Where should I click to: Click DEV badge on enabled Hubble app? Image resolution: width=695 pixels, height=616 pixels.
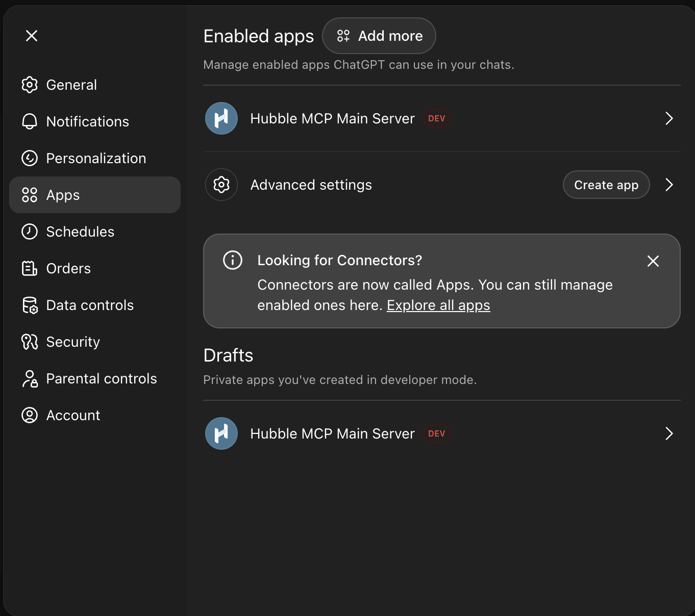(x=437, y=118)
